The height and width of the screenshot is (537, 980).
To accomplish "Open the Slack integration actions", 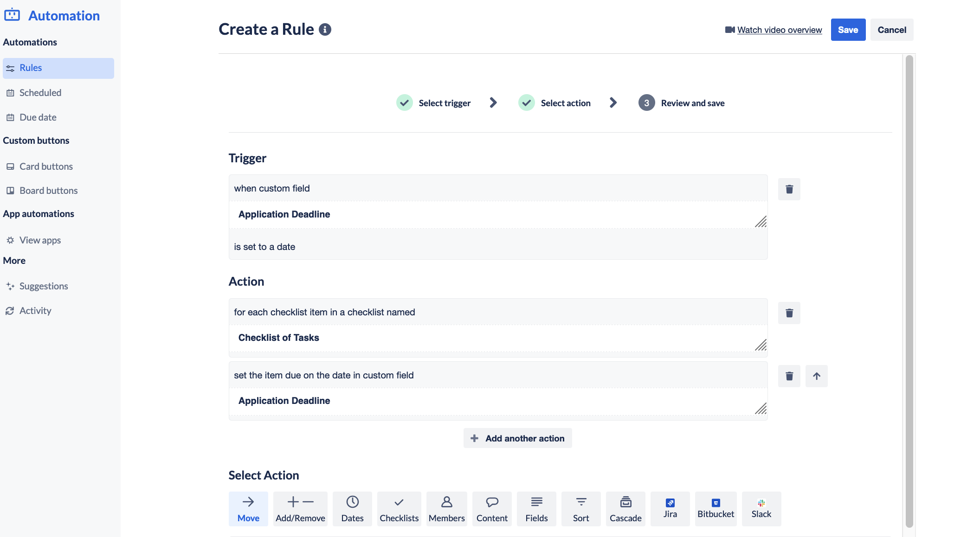I will click(x=761, y=509).
